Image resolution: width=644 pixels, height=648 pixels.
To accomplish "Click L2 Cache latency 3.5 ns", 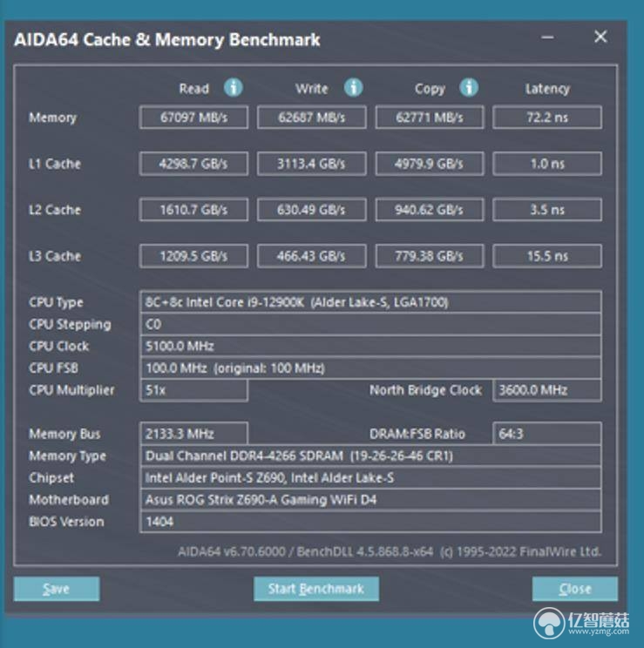I will click(547, 210).
